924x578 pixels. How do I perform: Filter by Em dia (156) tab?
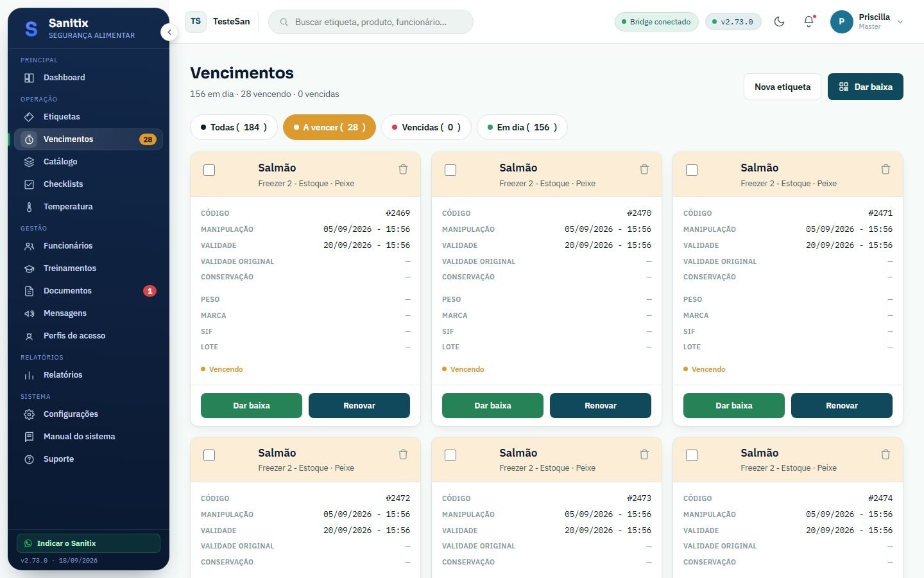pyautogui.click(x=522, y=127)
